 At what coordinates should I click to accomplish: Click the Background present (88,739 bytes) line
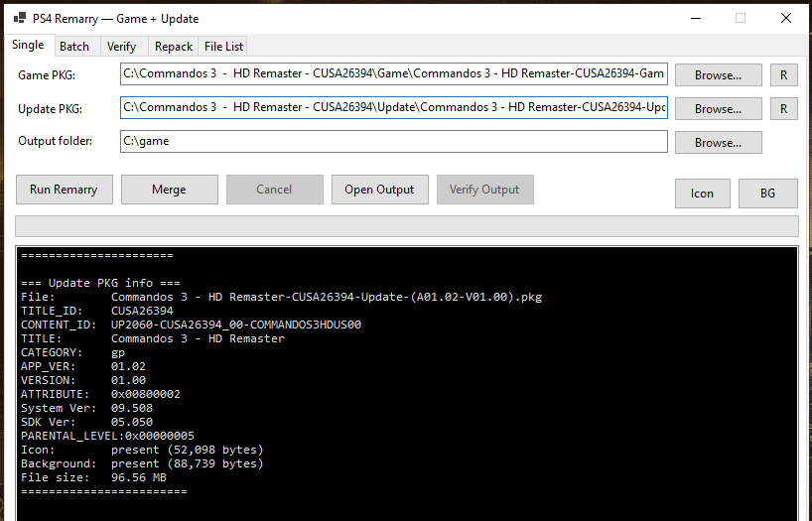[x=142, y=464]
